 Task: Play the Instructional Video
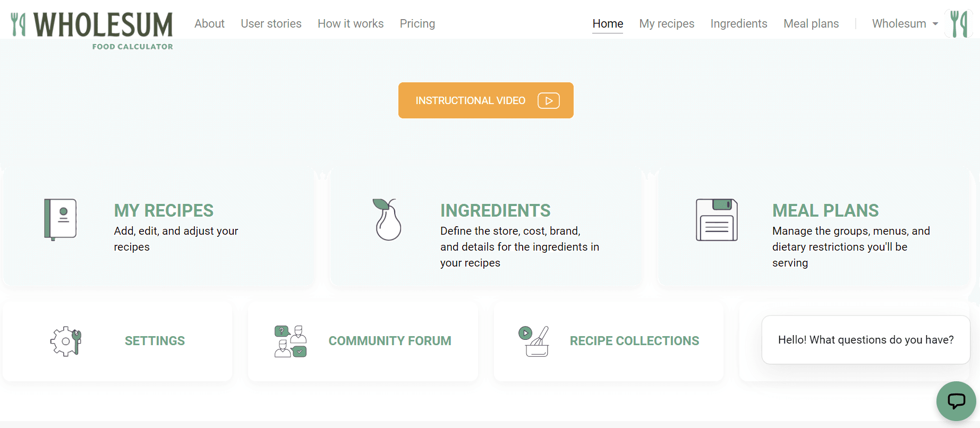pos(485,100)
